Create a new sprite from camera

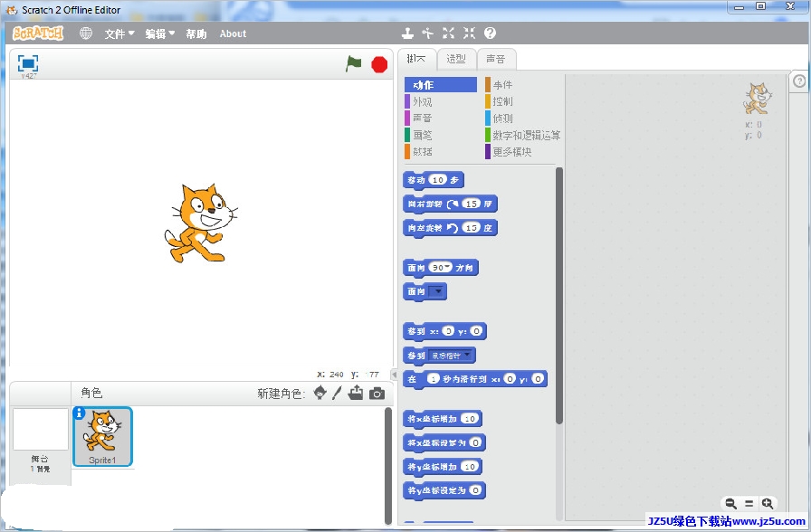pos(377,394)
